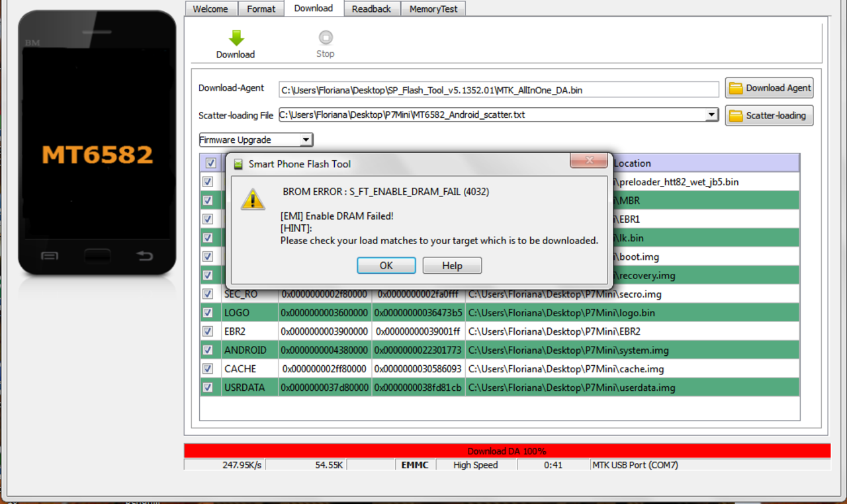Uncheck the ANDROID partition checkbox

click(208, 350)
